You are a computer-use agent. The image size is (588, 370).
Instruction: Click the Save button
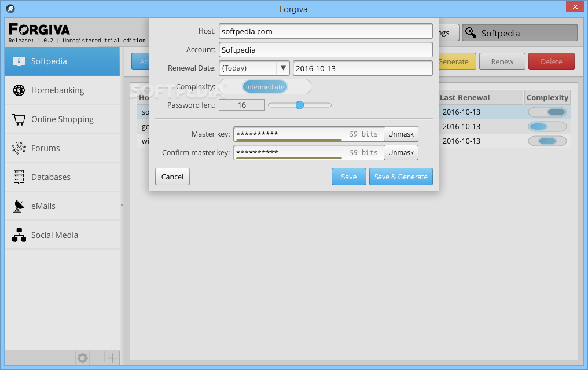tap(349, 177)
